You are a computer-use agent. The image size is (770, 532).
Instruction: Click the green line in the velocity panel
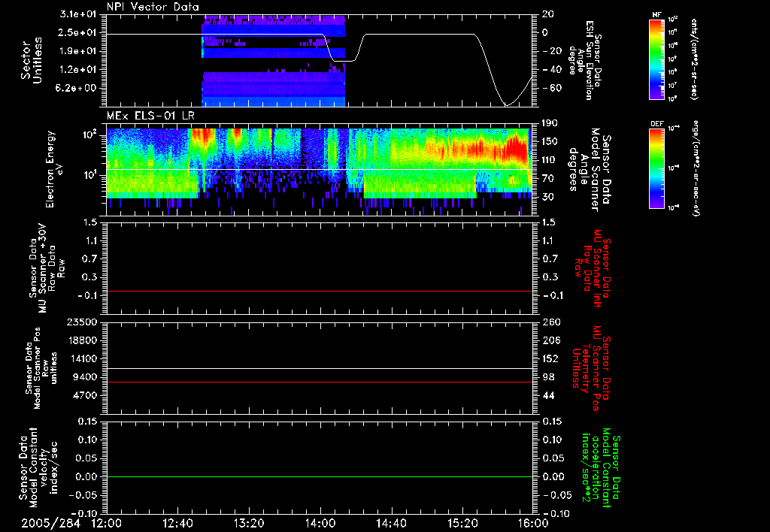click(320, 476)
